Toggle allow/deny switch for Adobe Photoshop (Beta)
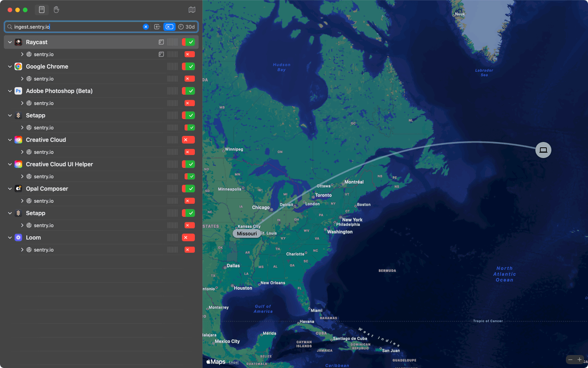 click(x=188, y=91)
